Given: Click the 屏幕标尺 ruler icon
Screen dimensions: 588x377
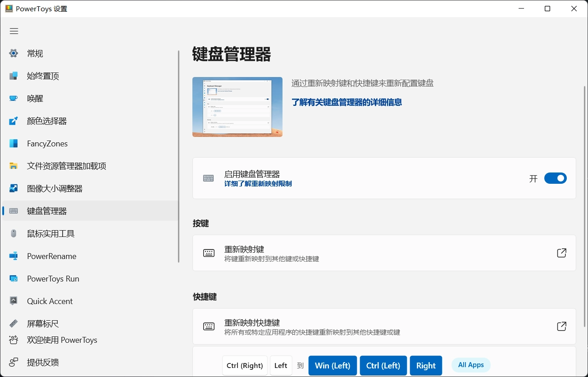Looking at the screenshot, I should (x=14, y=323).
